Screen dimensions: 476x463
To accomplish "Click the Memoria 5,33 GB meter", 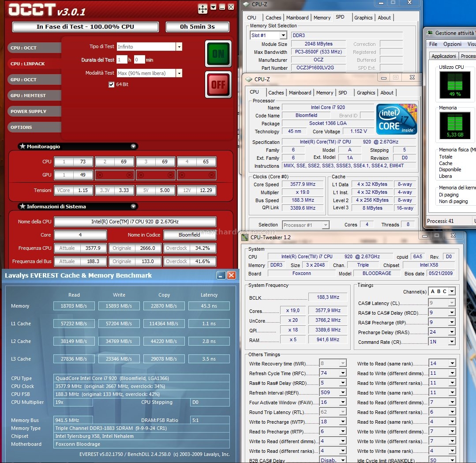I will click(455, 125).
